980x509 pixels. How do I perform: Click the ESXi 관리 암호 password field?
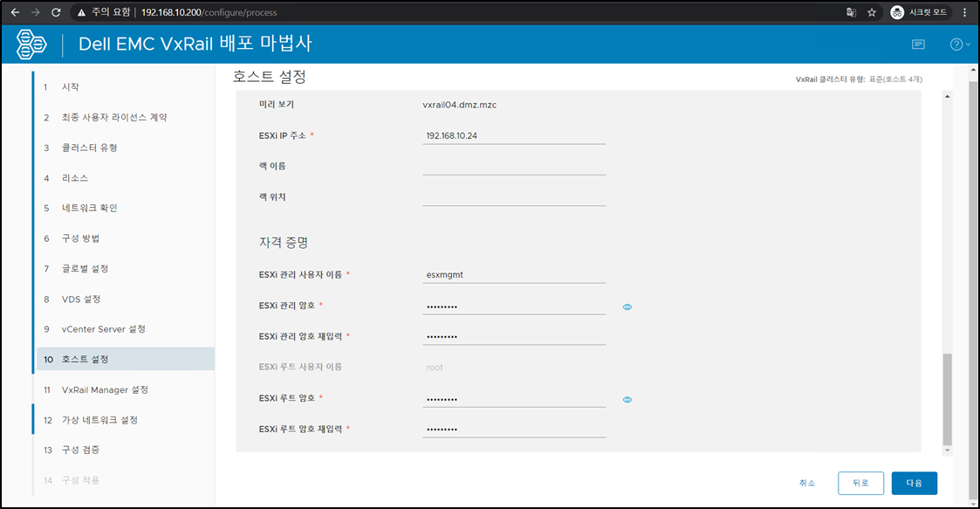514,306
